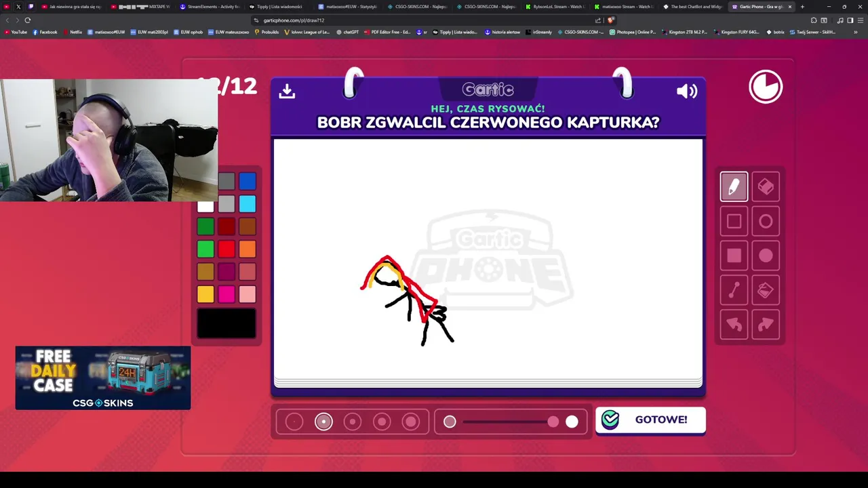The width and height of the screenshot is (868, 488).
Task: Open the pinned YouTube tab
Action: 6,7
